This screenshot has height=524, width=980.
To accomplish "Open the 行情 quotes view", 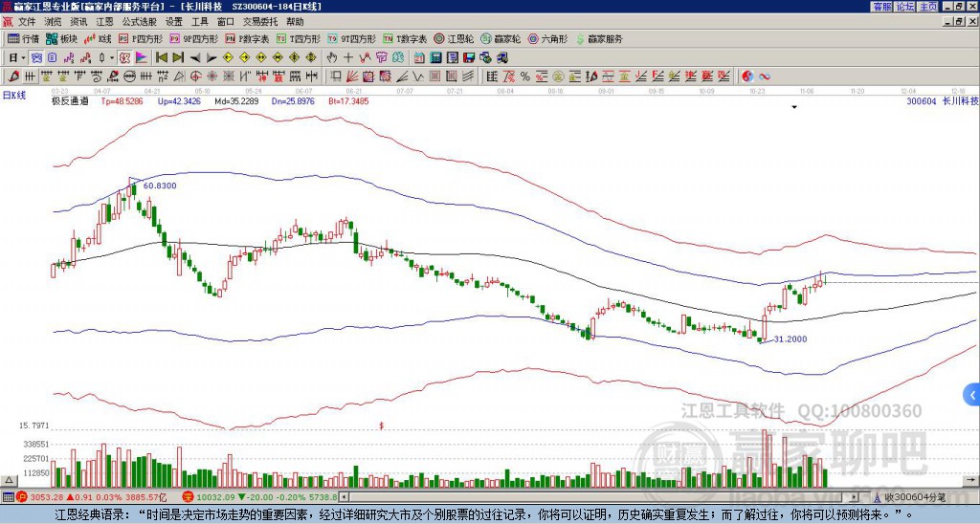I will (x=23, y=38).
